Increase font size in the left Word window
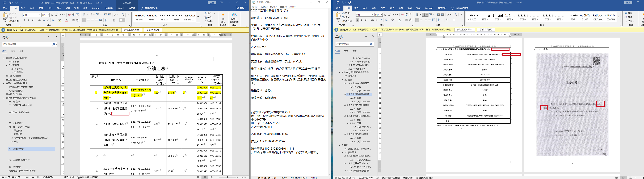Viewport: 644px width, 179px height. tap(52, 15)
